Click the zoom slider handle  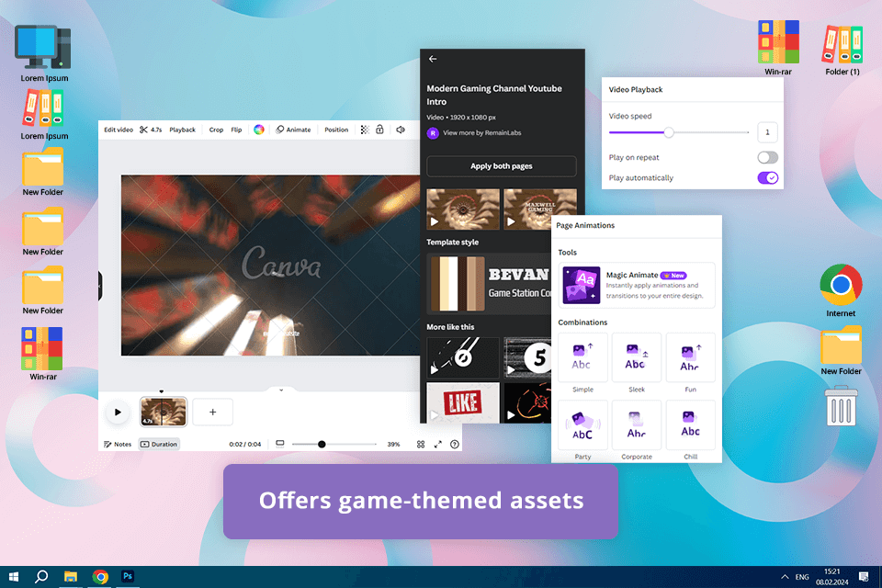click(322, 444)
